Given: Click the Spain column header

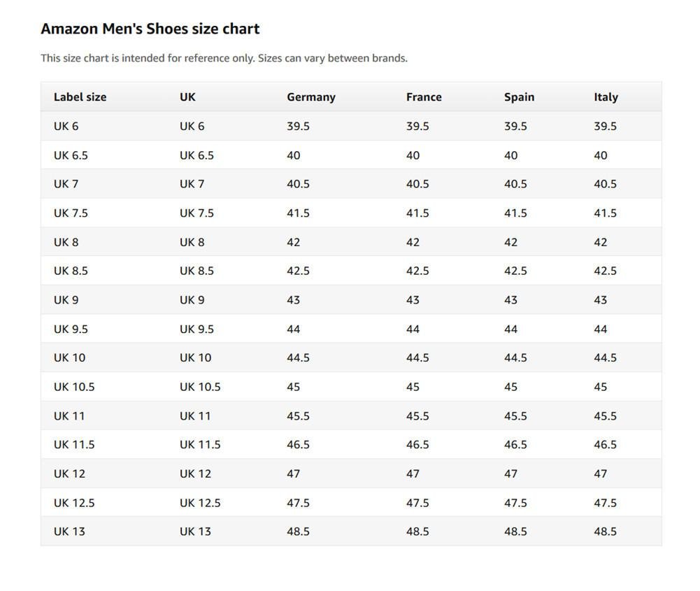Looking at the screenshot, I should [519, 97].
